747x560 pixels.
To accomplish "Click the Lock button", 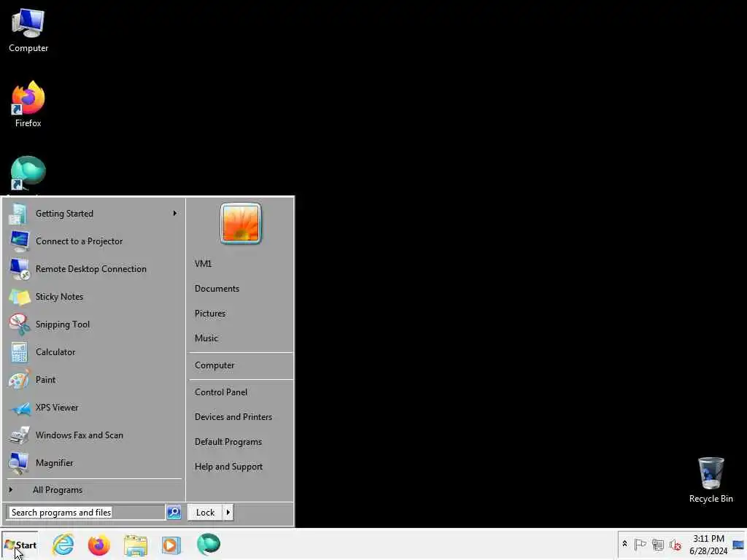I will click(205, 513).
